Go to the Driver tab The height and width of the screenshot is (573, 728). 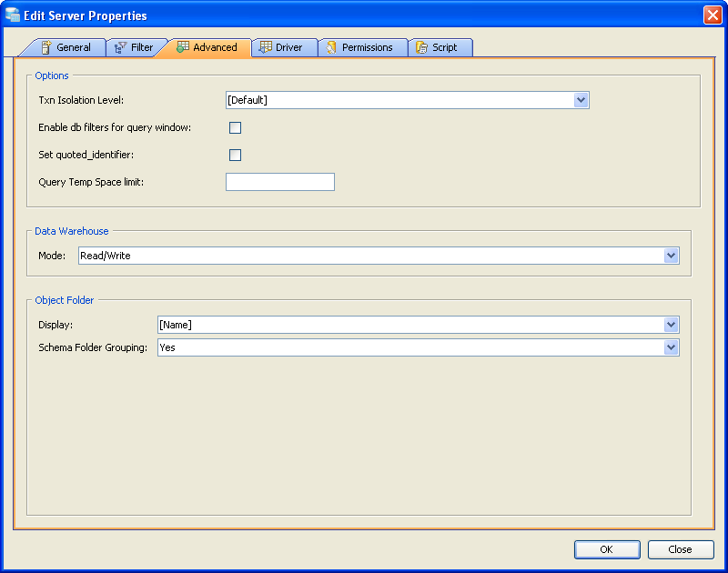[x=284, y=47]
